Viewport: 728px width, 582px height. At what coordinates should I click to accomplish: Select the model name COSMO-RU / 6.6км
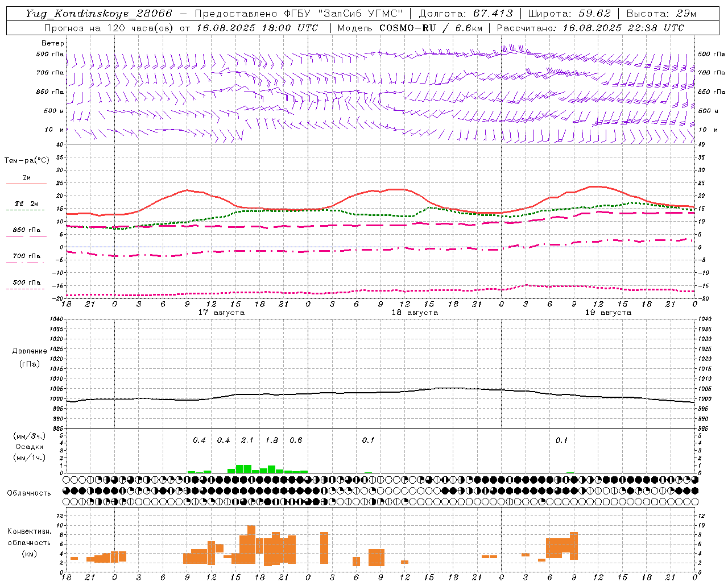[431, 28]
